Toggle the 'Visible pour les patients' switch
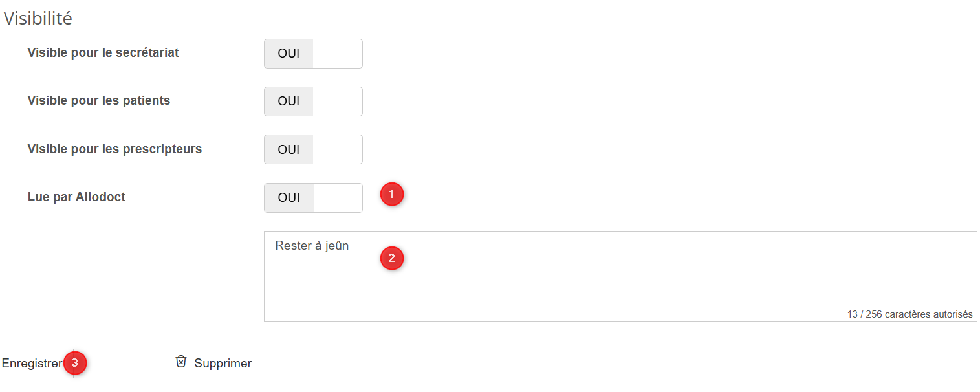The height and width of the screenshot is (392, 980). (x=313, y=102)
